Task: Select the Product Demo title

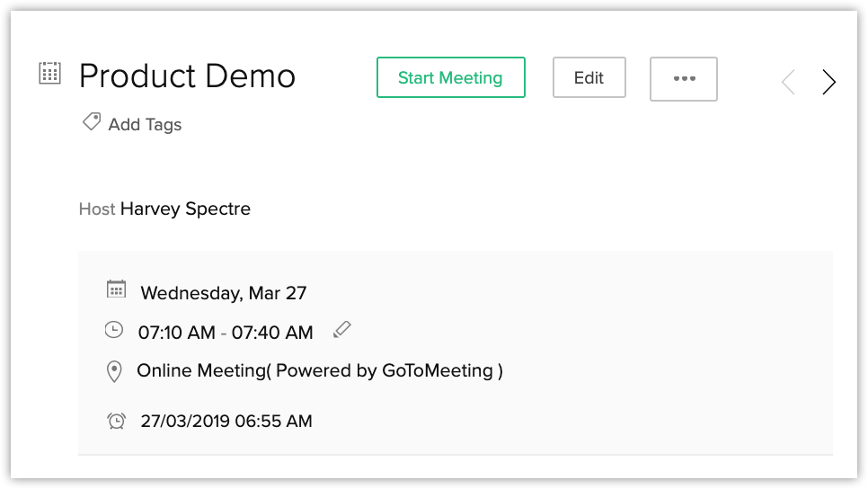Action: click(x=187, y=76)
